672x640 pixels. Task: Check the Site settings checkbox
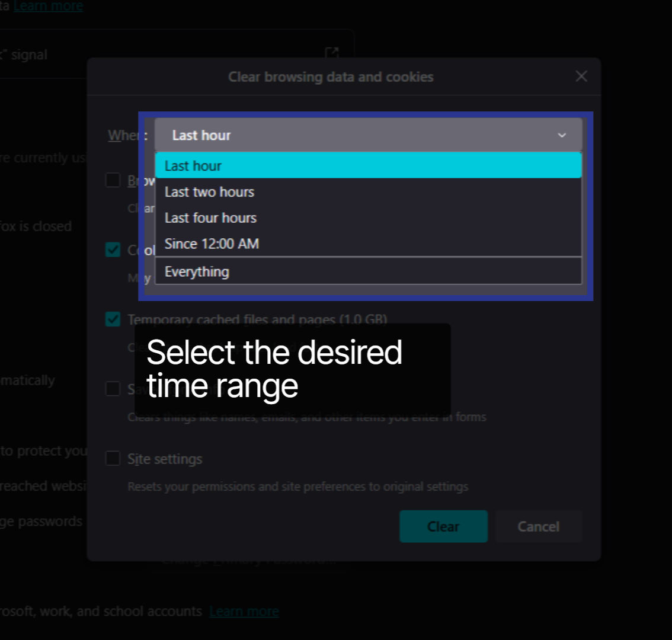(113, 458)
